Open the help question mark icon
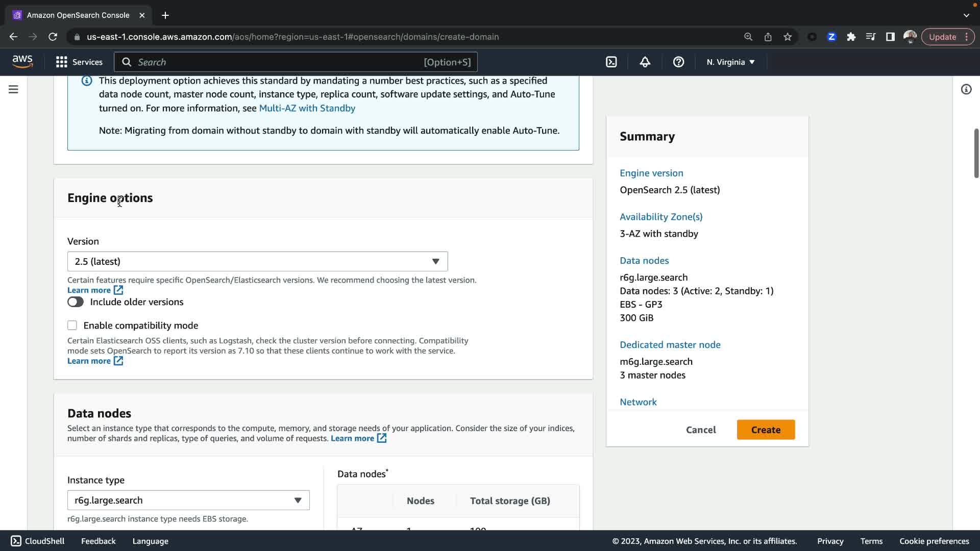 (x=678, y=62)
